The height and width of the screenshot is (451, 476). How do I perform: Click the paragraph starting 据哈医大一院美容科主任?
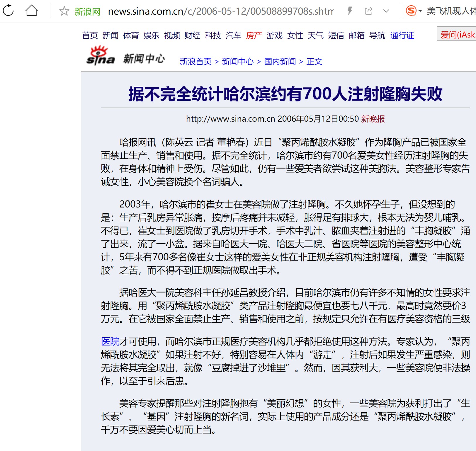(285, 306)
